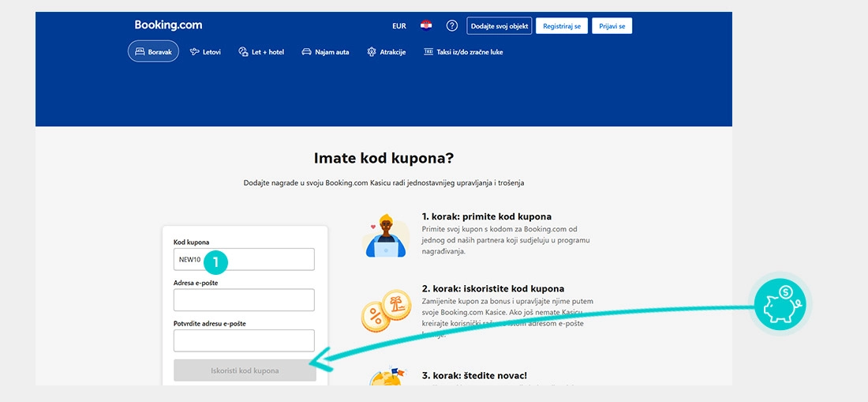Screen dimensions: 868x402
Task: Open the help question mark icon
Action: pos(452,25)
